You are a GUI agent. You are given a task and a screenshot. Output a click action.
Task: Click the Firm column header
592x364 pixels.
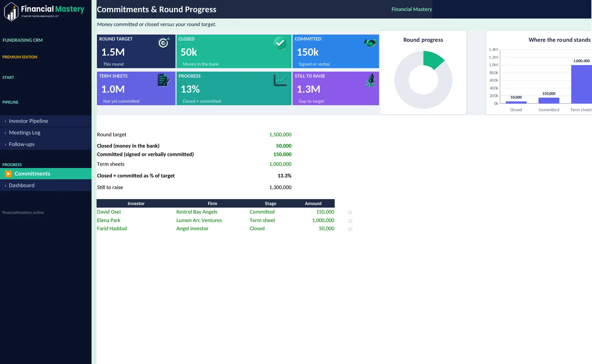[212, 204]
